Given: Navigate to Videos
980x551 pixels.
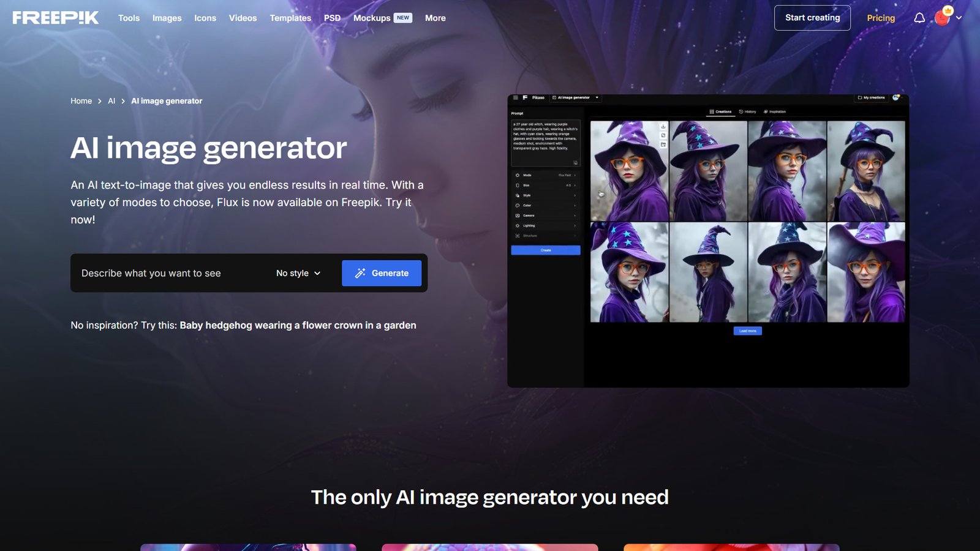Looking at the screenshot, I should click(243, 18).
